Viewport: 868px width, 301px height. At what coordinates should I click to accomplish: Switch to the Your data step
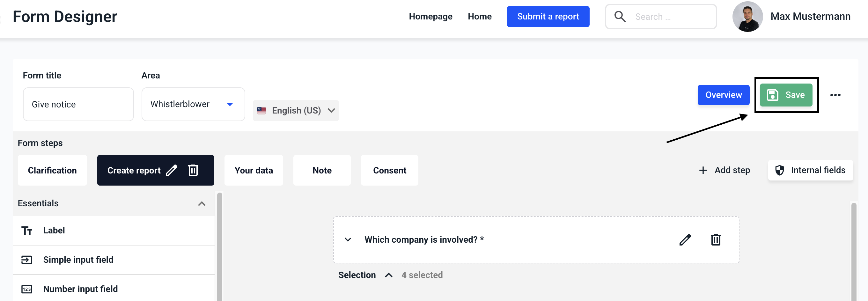point(254,170)
